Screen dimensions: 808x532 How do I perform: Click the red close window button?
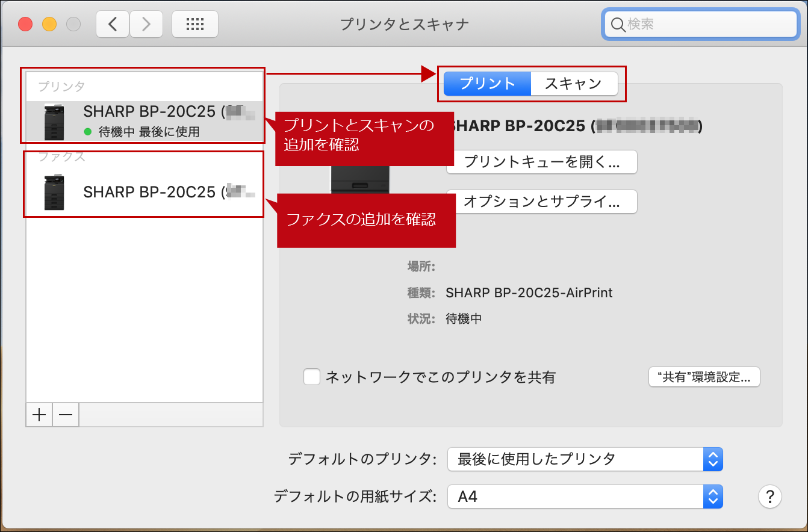coord(25,24)
